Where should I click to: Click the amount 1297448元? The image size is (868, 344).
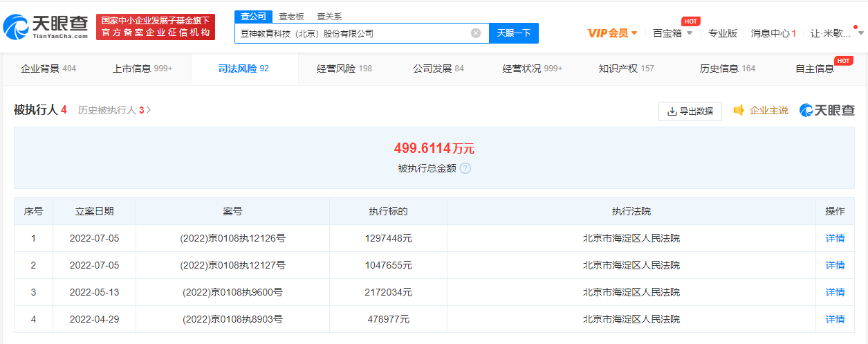click(388, 238)
